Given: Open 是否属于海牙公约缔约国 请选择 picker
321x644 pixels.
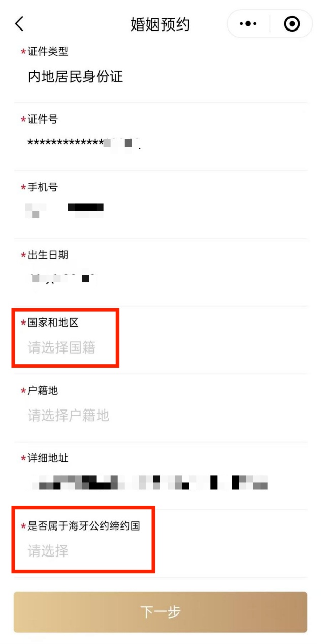Looking at the screenshot, I should (48, 551).
